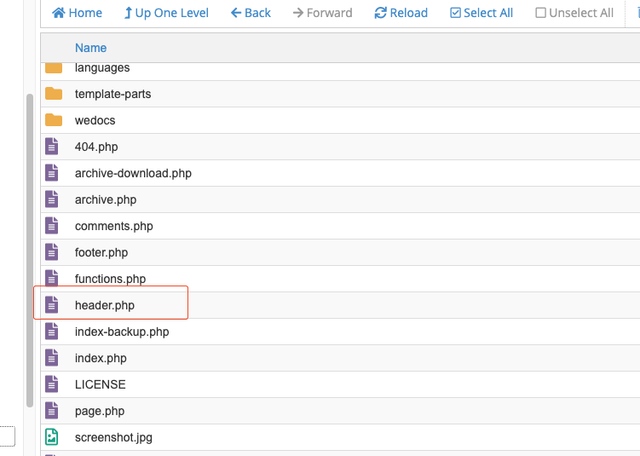Click the index.php file icon
Image resolution: width=640 pixels, height=456 pixels.
click(51, 358)
